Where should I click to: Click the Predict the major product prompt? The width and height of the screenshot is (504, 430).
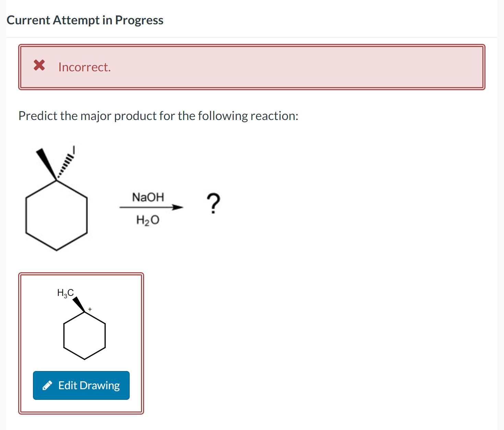pyautogui.click(x=158, y=116)
